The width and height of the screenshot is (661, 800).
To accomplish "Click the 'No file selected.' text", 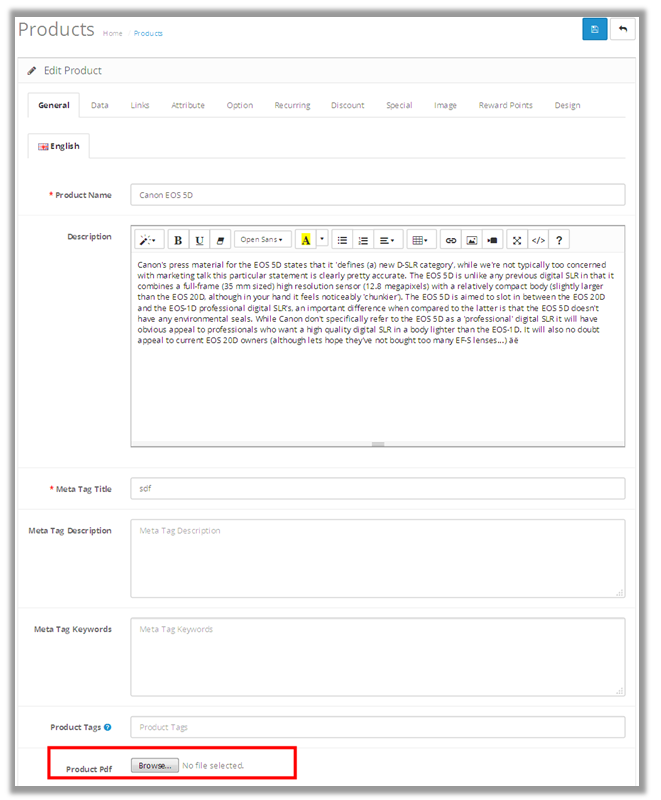I will pos(213,765).
